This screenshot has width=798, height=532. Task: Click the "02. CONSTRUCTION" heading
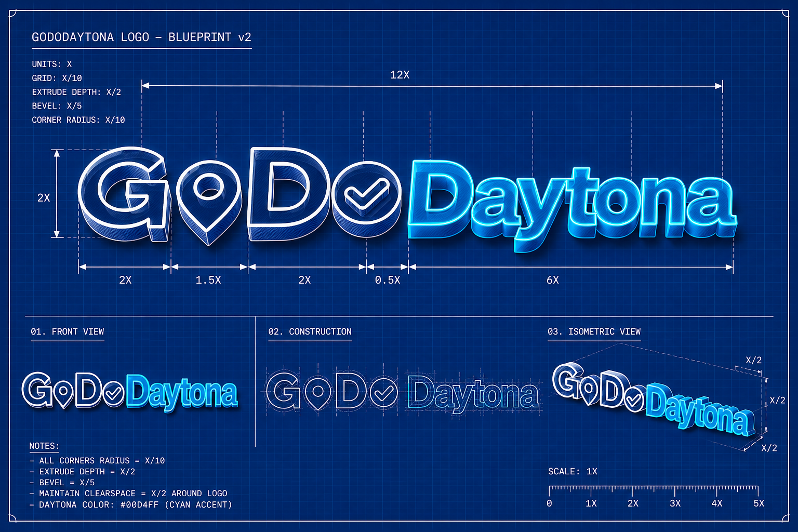pos(310,331)
